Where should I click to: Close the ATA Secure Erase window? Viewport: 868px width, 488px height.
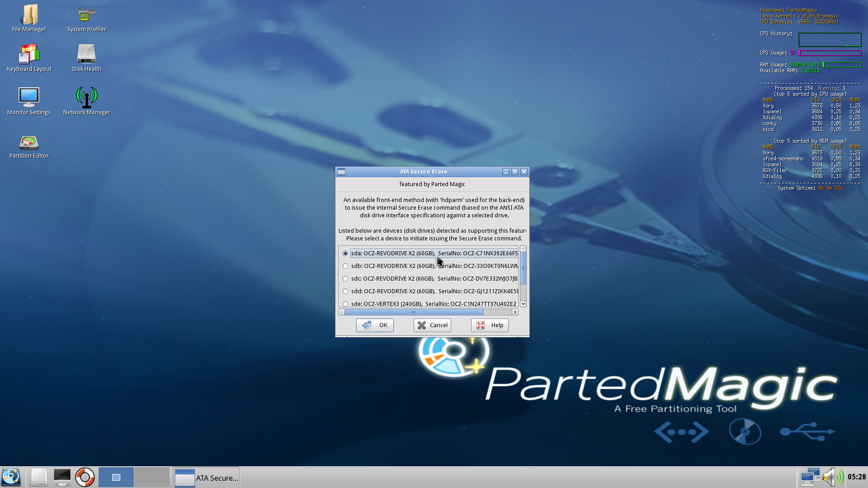click(x=524, y=172)
